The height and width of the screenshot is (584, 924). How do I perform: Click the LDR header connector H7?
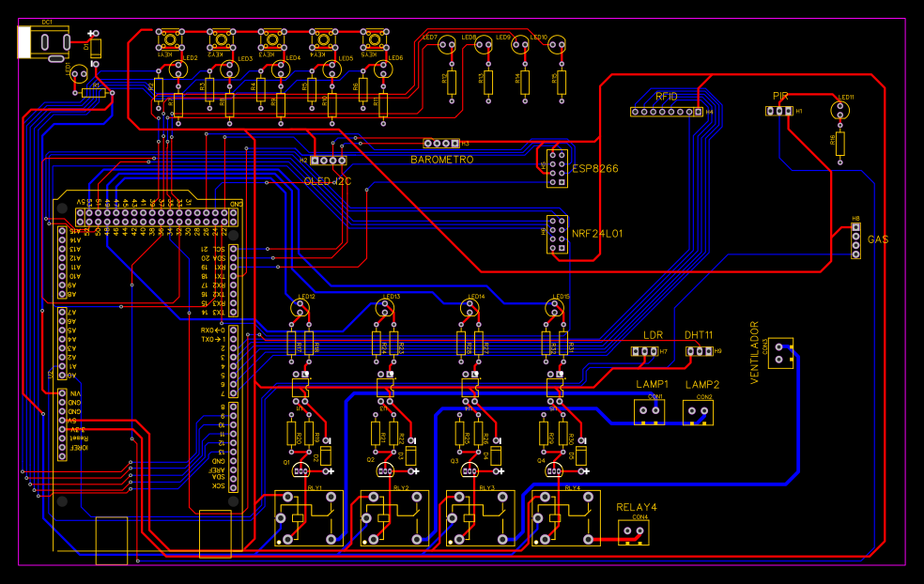point(646,350)
